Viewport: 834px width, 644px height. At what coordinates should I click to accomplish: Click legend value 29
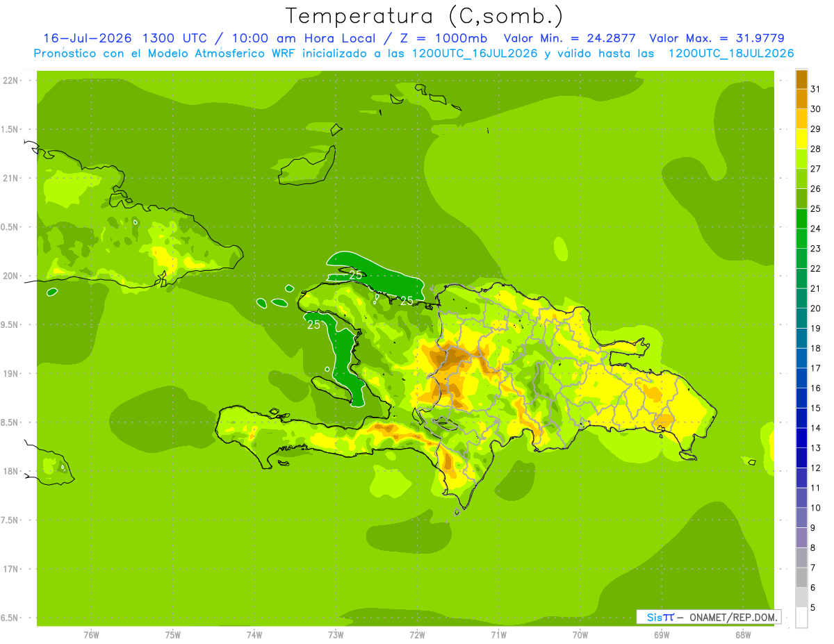(x=816, y=129)
